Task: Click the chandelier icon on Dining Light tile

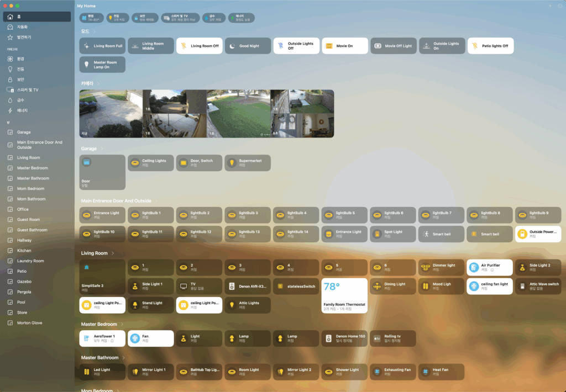Action: click(x=377, y=287)
